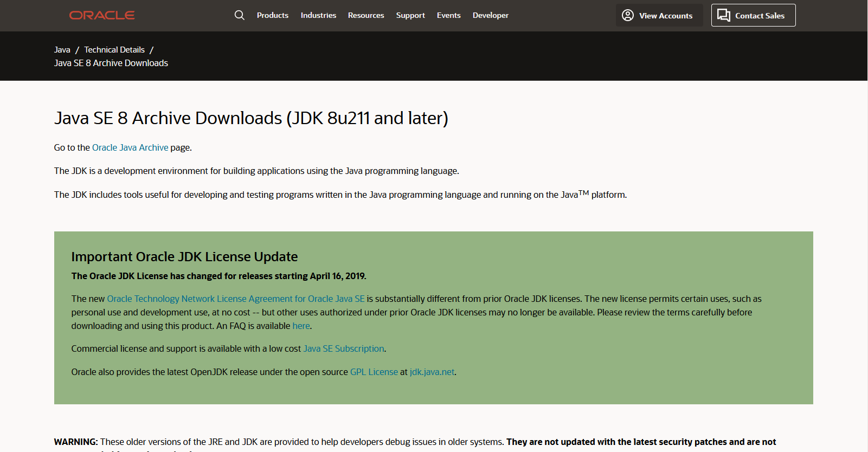The image size is (868, 452).
Task: Click the bold 'license has changed for releases starting April 16, 2019' line
Action: pos(218,276)
